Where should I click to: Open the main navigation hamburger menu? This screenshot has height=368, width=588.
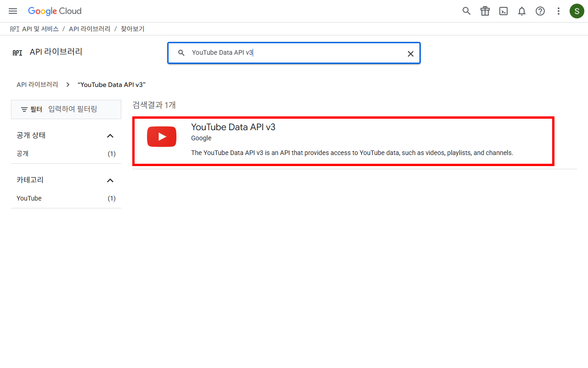coord(13,11)
